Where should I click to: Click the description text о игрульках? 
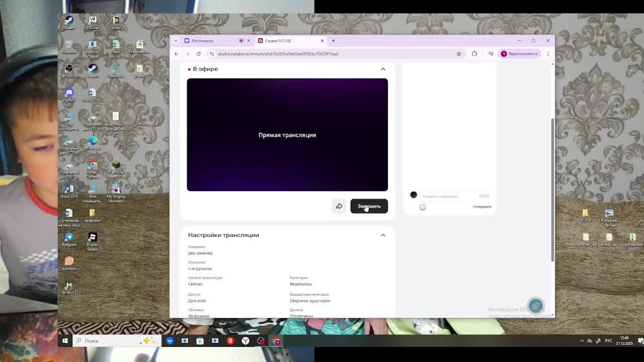tap(200, 268)
